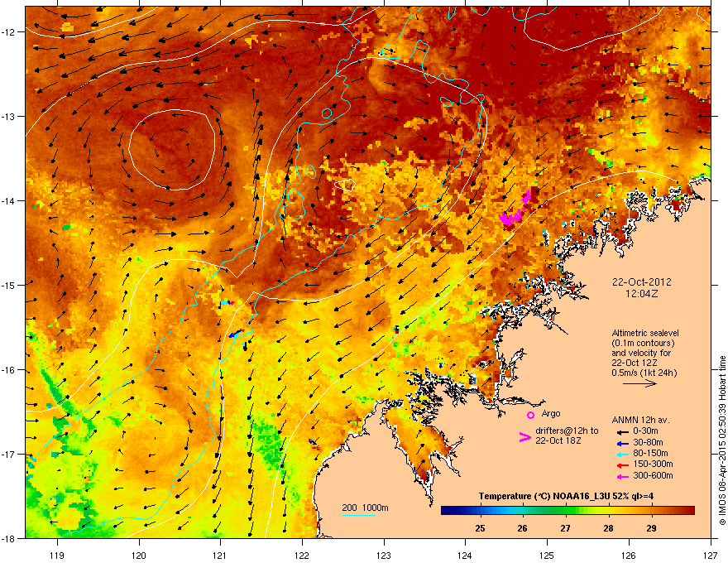The image size is (728, 563).
Task: Click the black 0-30m arrow legend symbol
Action: 623,431
